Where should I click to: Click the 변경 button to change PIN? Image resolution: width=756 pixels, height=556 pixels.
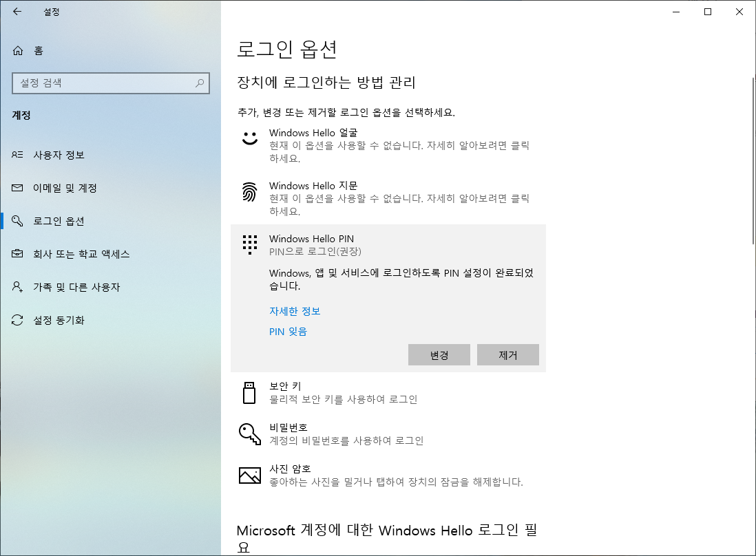pyautogui.click(x=439, y=354)
